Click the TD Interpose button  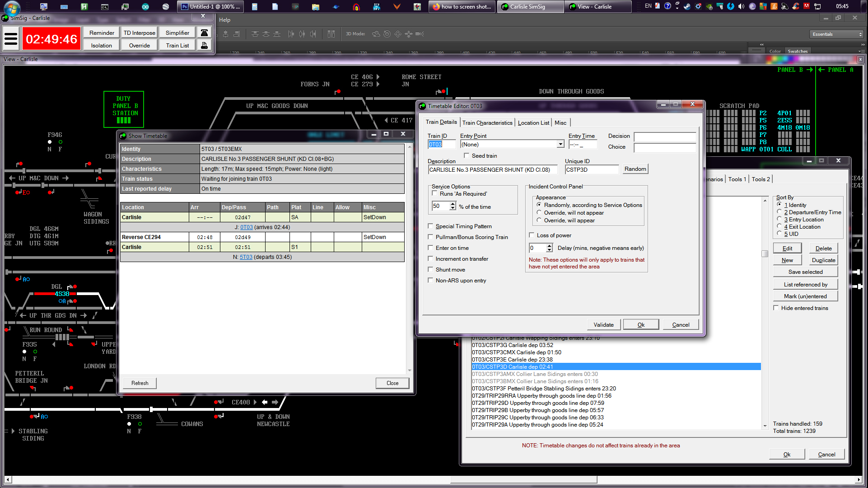[x=139, y=33]
